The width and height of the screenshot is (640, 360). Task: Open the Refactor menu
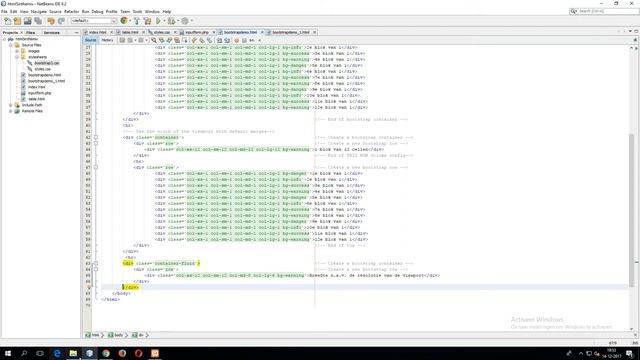pyautogui.click(x=71, y=11)
